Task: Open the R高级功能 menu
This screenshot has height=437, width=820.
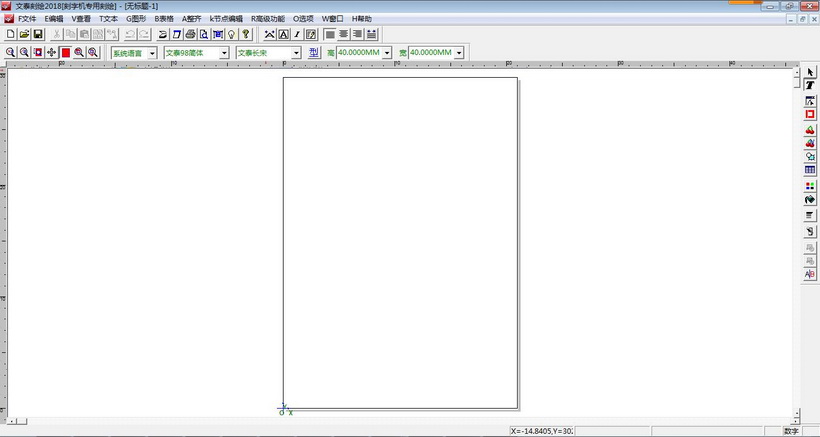Action: point(268,19)
